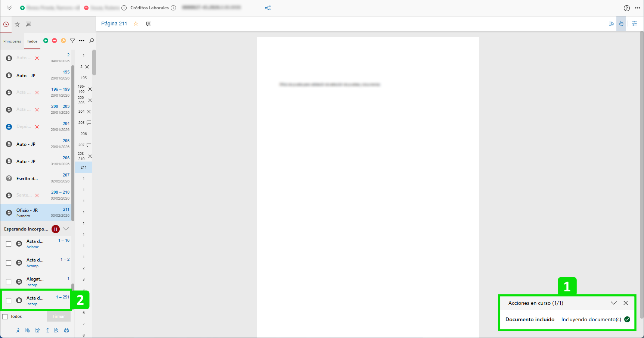Check the box for Acta 1–16 document

pos(9,244)
